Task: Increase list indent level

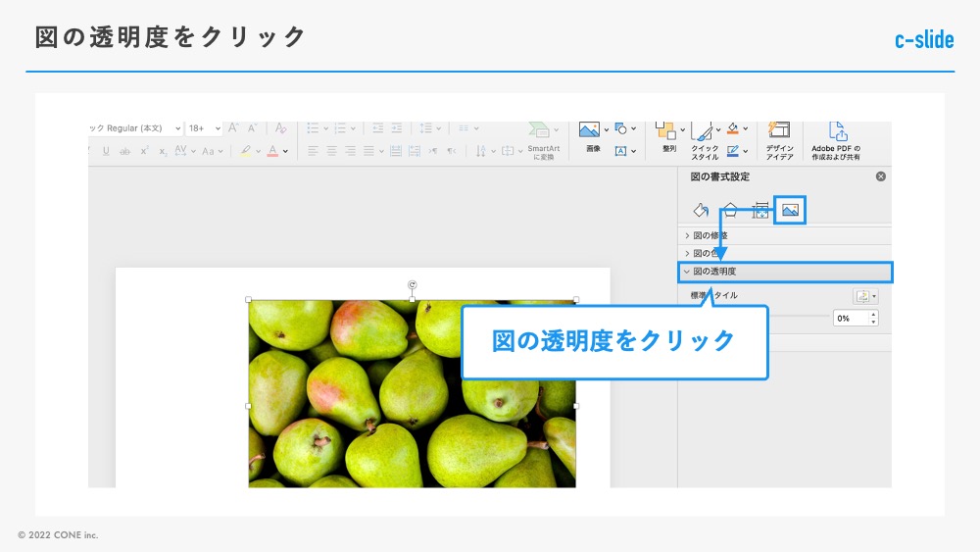Action: pyautogui.click(x=397, y=128)
